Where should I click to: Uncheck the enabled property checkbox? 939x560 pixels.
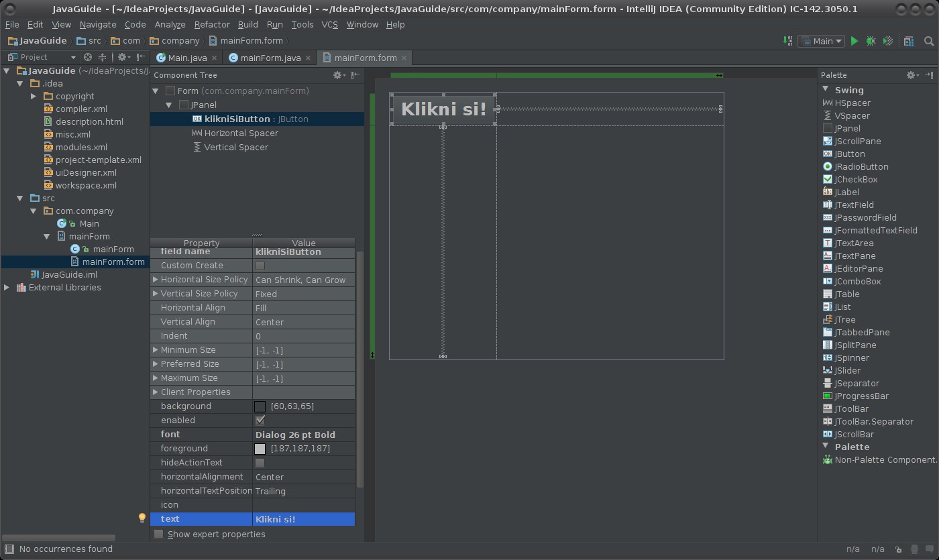(x=260, y=421)
